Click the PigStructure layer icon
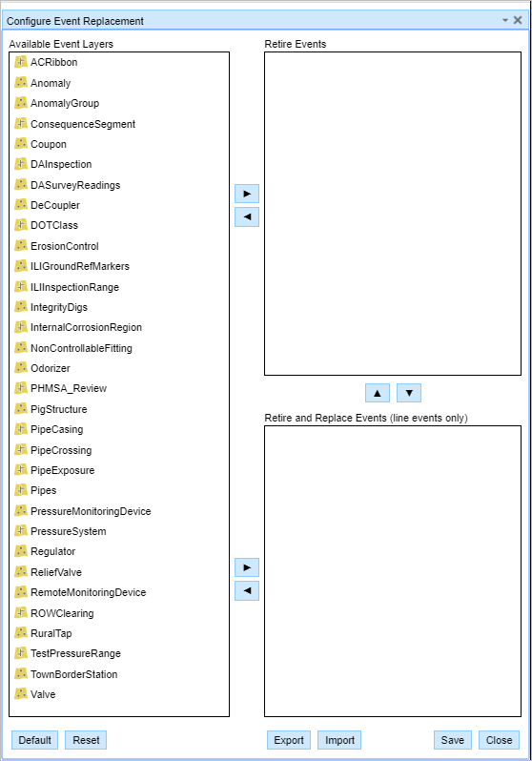The width and height of the screenshot is (532, 761). [x=20, y=409]
